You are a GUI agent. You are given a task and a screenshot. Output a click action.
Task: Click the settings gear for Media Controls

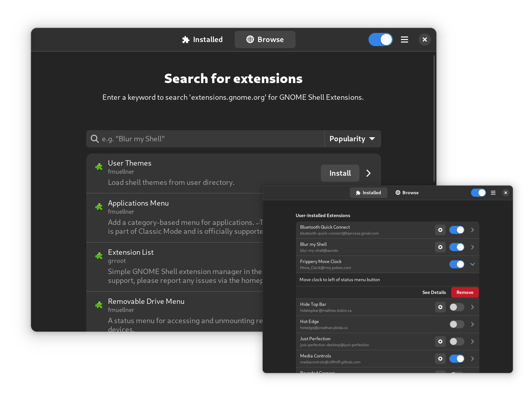coord(440,359)
